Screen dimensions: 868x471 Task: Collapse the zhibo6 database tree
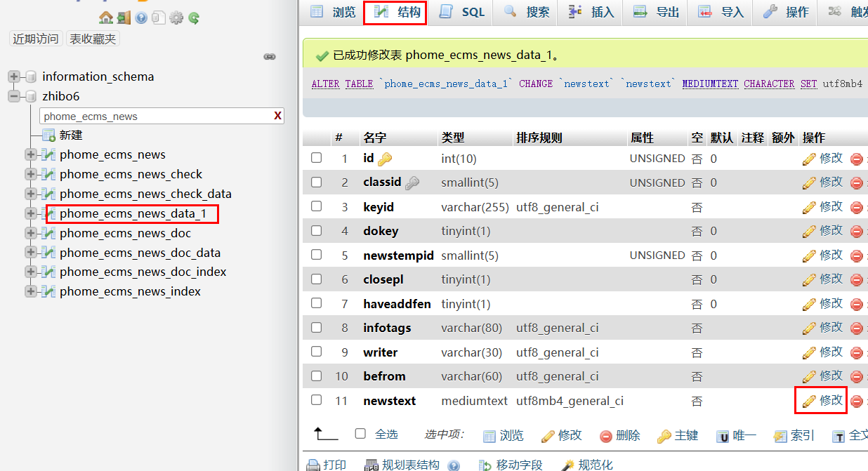[x=14, y=96]
